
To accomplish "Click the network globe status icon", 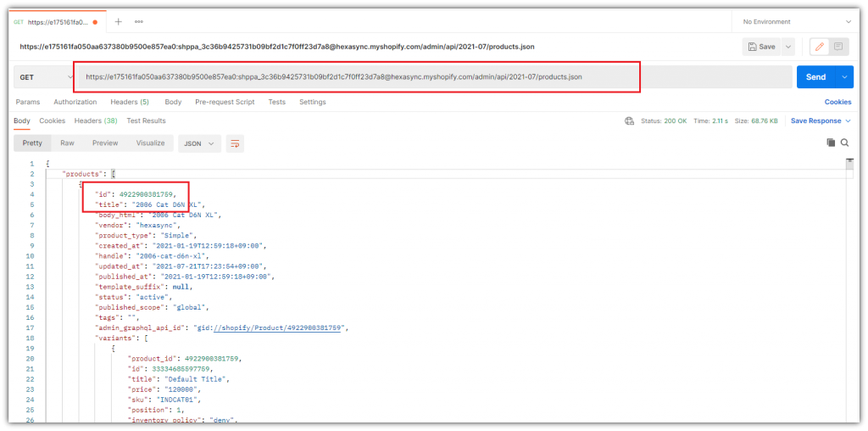I will coord(629,120).
